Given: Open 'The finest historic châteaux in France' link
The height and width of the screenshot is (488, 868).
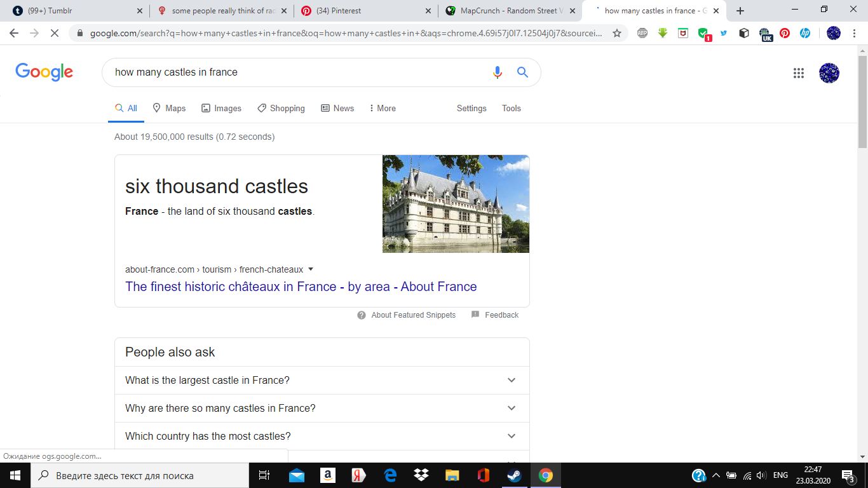Looking at the screenshot, I should coord(301,287).
